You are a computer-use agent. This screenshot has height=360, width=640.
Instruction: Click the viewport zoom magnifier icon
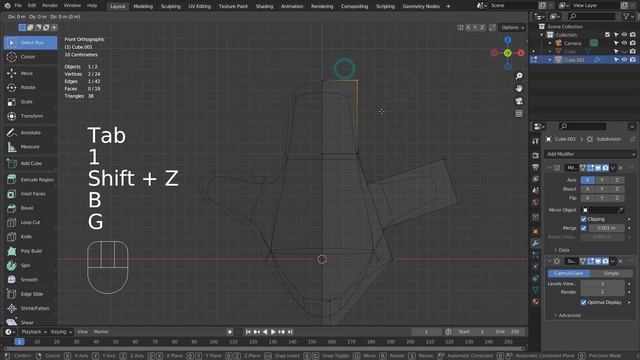(x=519, y=76)
